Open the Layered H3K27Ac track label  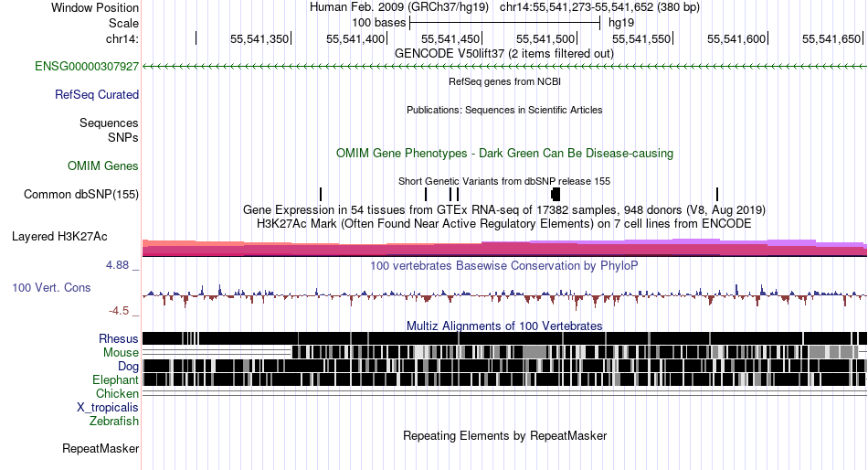pyautogui.click(x=59, y=237)
